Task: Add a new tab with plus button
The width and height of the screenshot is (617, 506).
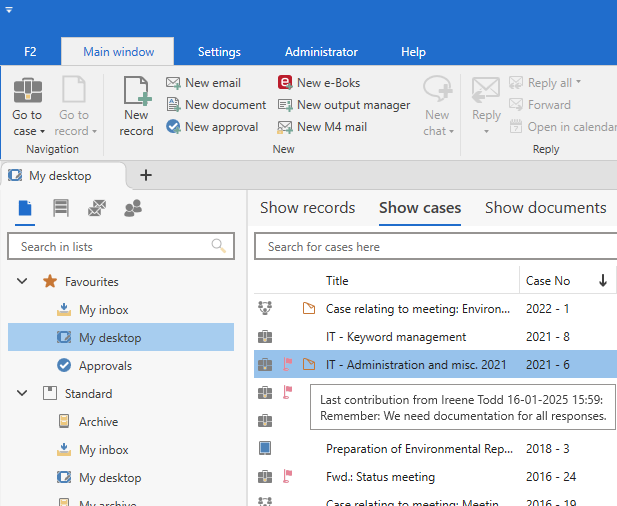Action: tap(145, 175)
